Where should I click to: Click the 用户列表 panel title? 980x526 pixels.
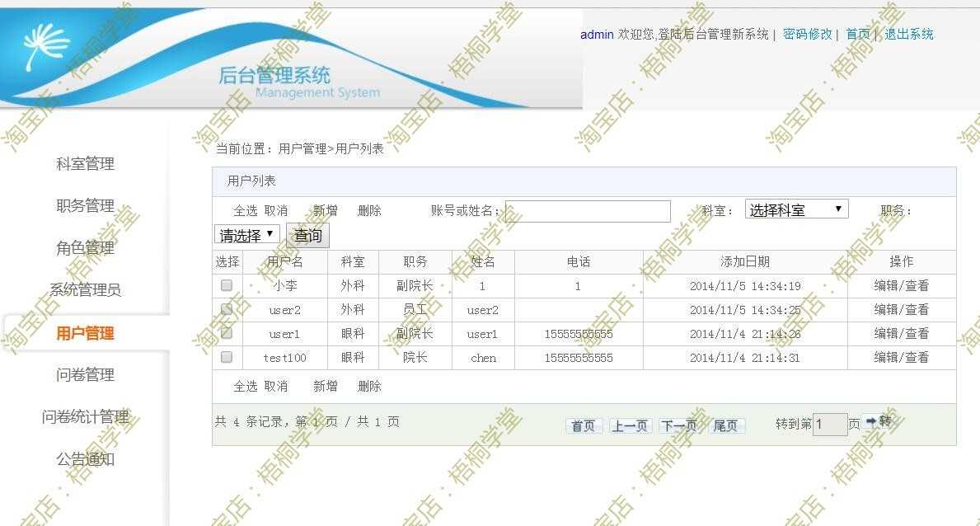(x=251, y=181)
